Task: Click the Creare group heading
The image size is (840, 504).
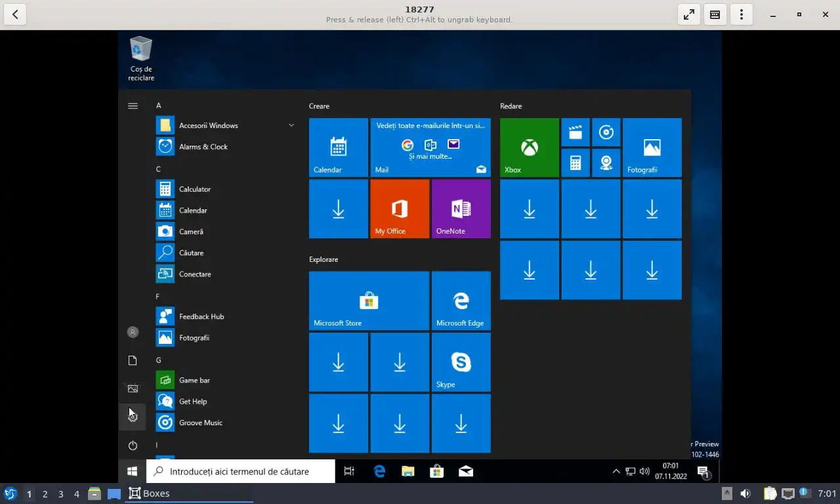Action: 319,106
